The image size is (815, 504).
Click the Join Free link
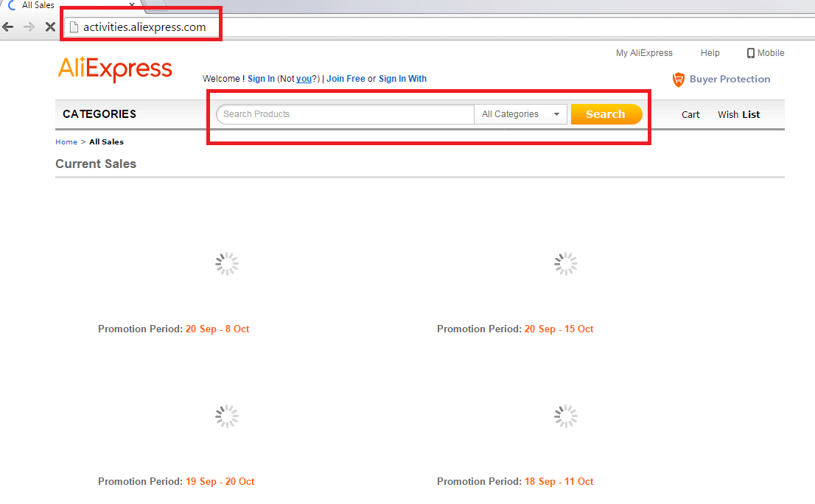(x=346, y=79)
